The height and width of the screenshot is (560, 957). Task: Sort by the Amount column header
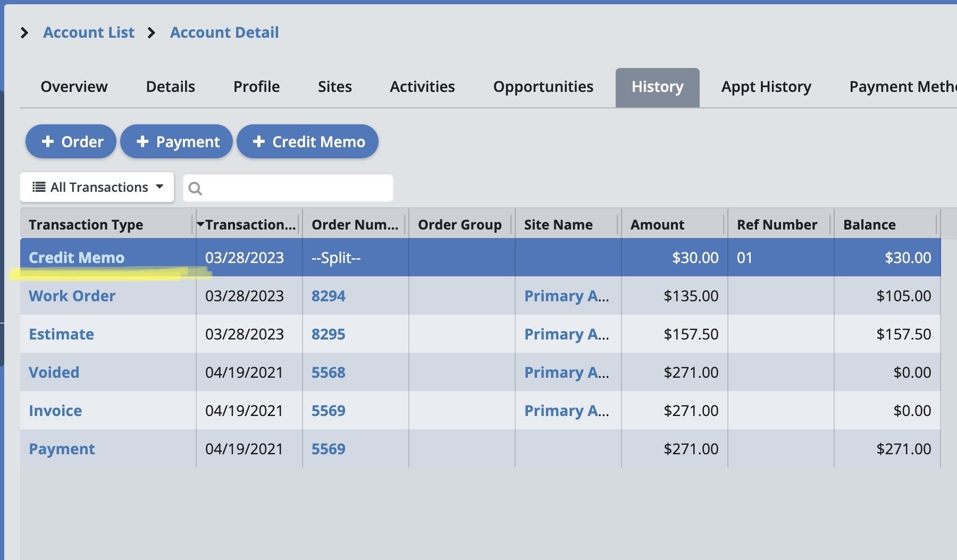657,225
